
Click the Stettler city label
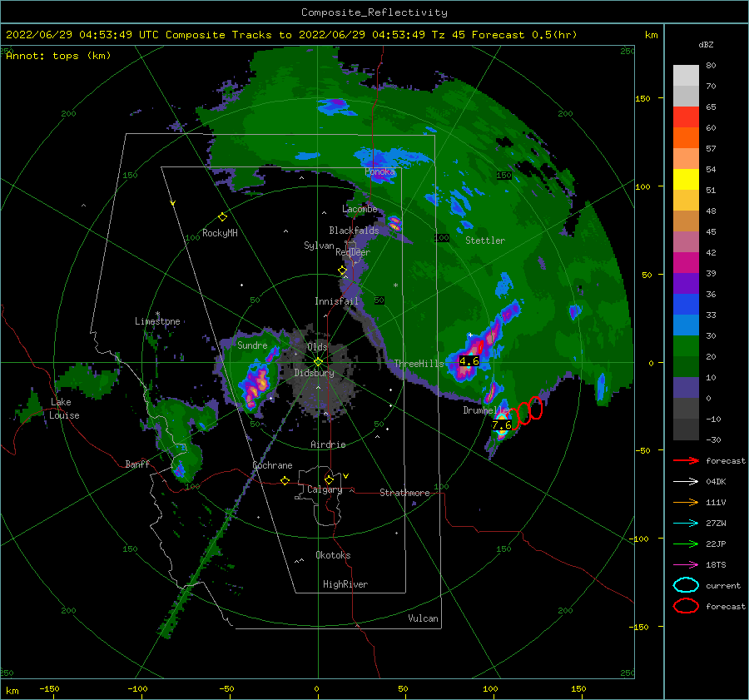(x=485, y=241)
